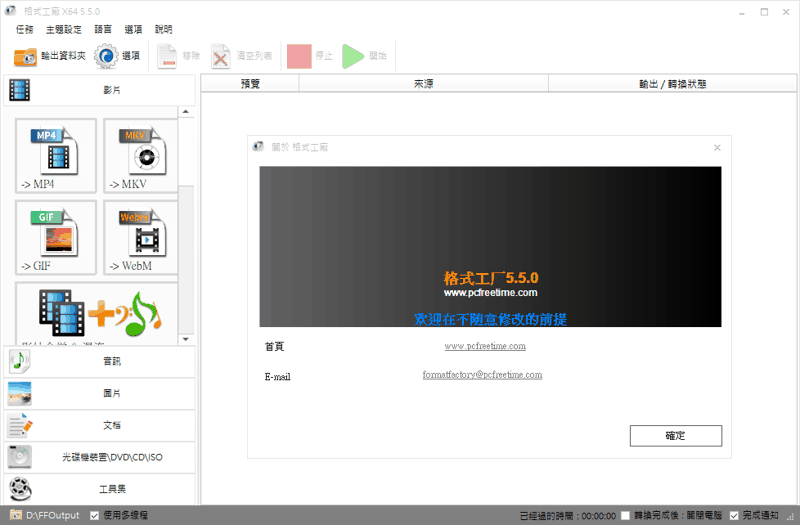Open the formatfactory@pcfreetime.com email link

point(482,374)
